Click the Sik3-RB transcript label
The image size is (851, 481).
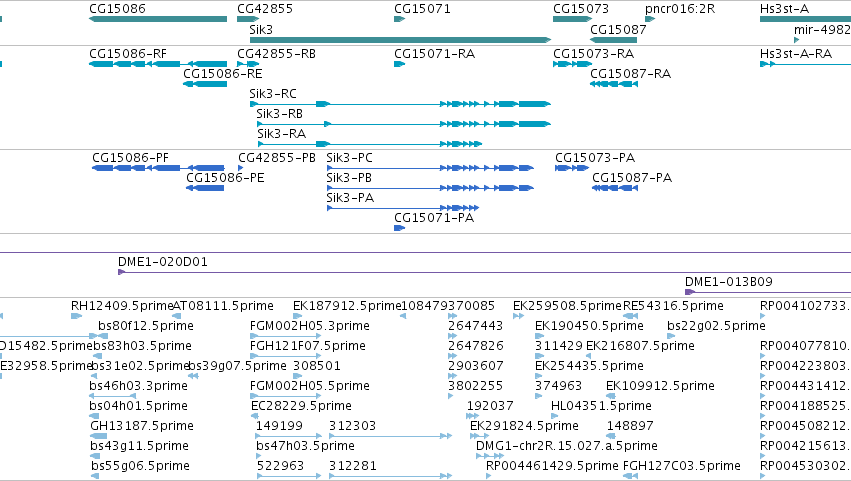(280, 114)
